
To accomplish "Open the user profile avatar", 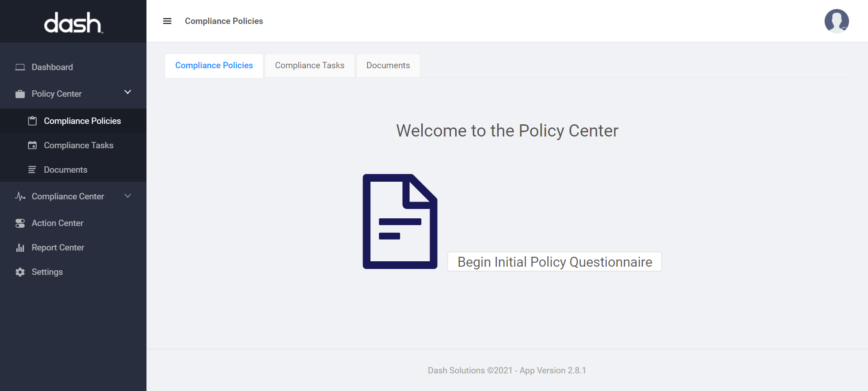I will coord(836,21).
